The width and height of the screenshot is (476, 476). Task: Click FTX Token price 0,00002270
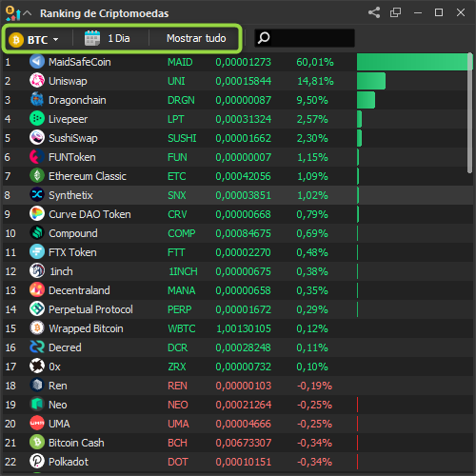click(x=244, y=252)
